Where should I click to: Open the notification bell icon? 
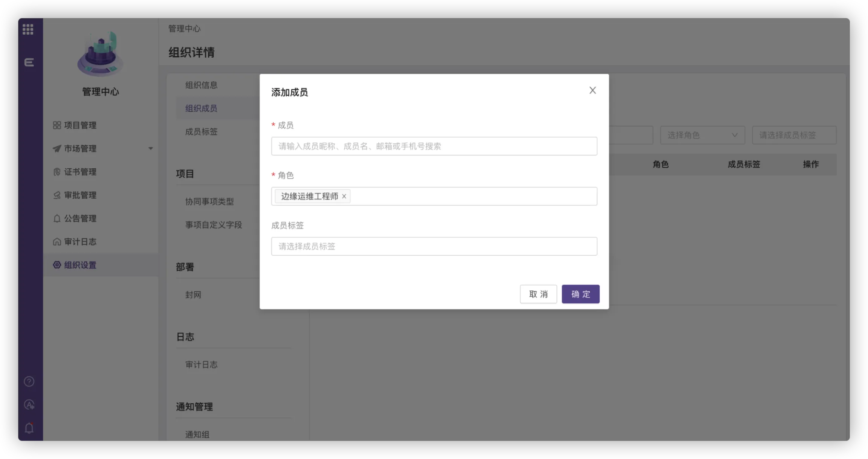(29, 428)
